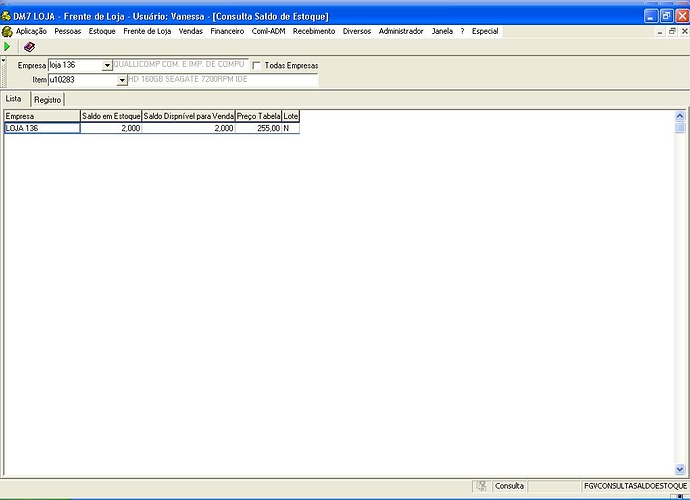Screen dimensions: 690x500
Task: Click the Saldo Dispnível para Venda 2,000 cell
Action: (188, 128)
